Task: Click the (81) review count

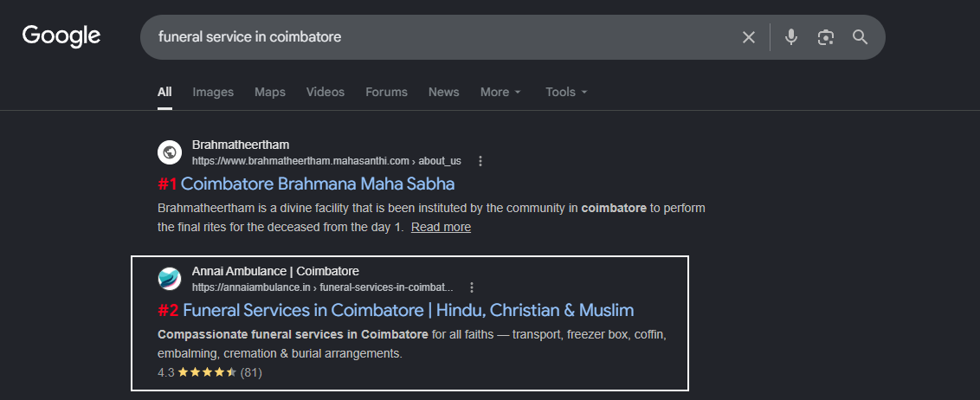Action: pyautogui.click(x=251, y=372)
